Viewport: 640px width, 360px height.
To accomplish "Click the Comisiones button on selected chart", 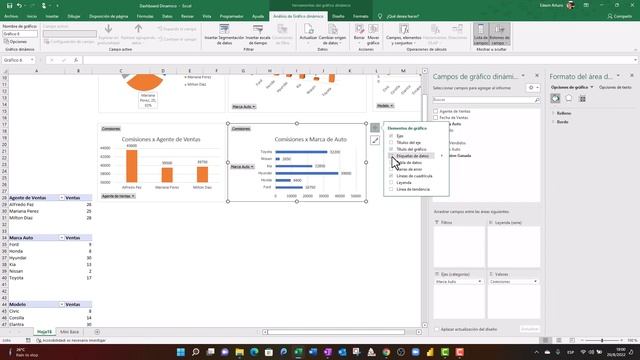I will point(241,129).
